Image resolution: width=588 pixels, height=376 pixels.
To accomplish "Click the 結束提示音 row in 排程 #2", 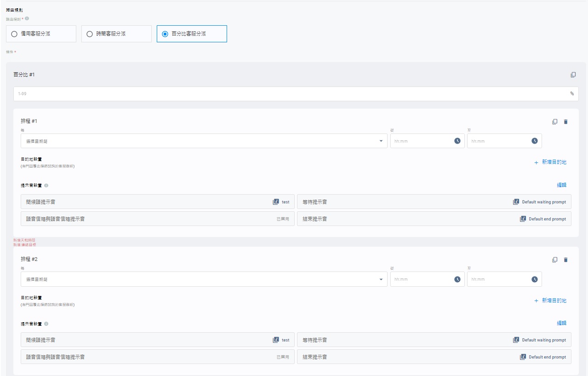I will pyautogui.click(x=434, y=357).
